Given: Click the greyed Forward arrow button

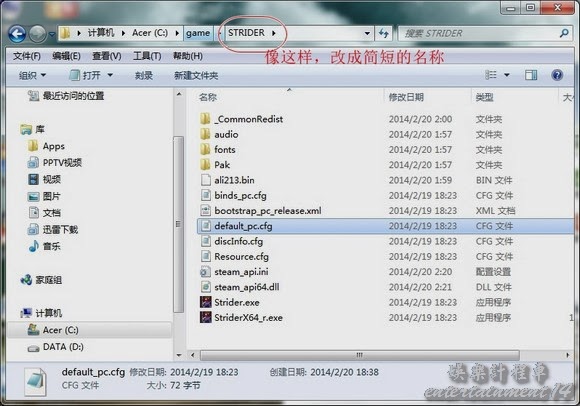Looking at the screenshot, I should point(38,34).
